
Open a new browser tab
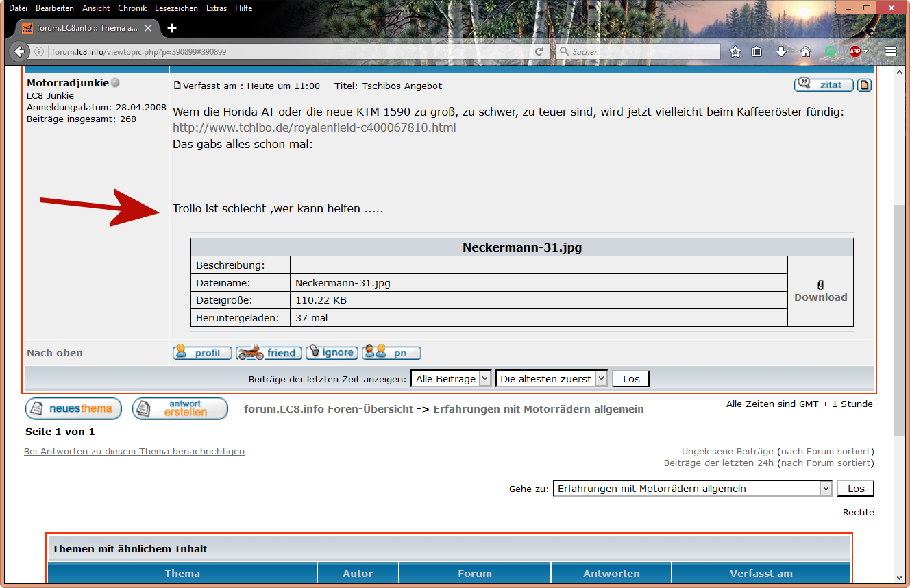click(172, 28)
